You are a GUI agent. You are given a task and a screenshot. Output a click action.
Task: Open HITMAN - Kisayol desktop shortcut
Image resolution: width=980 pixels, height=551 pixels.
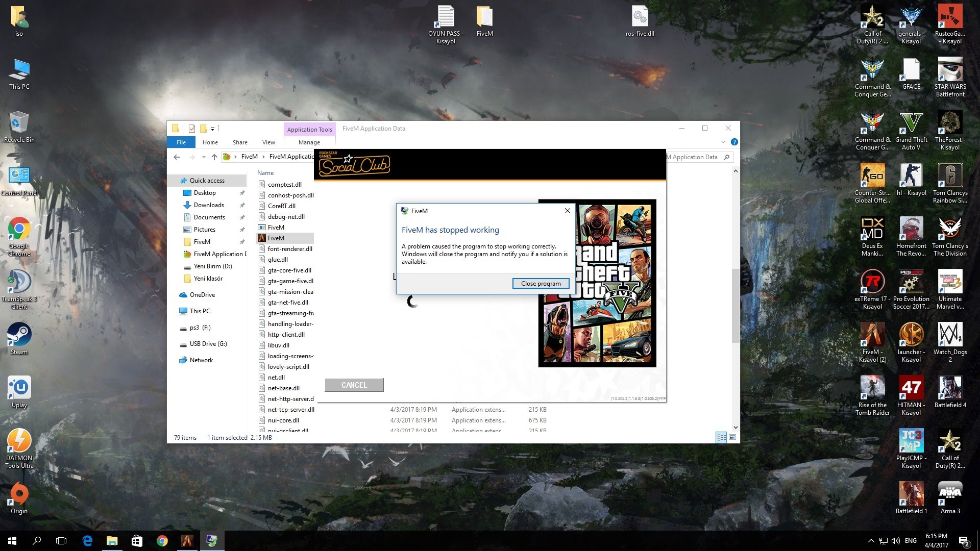pos(911,395)
